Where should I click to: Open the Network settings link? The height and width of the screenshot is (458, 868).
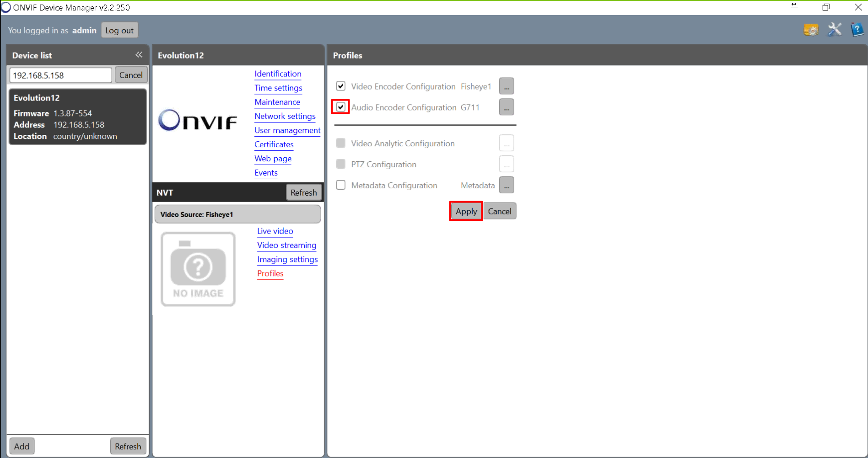(285, 116)
